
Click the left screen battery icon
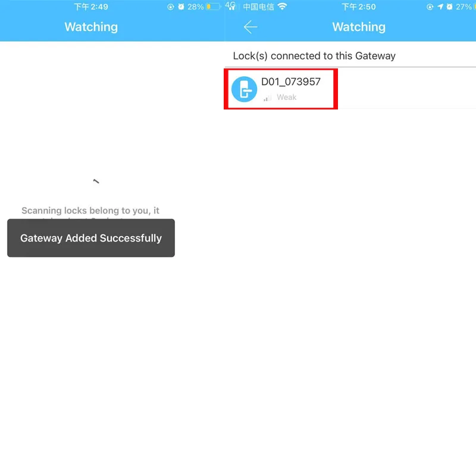pos(214,7)
